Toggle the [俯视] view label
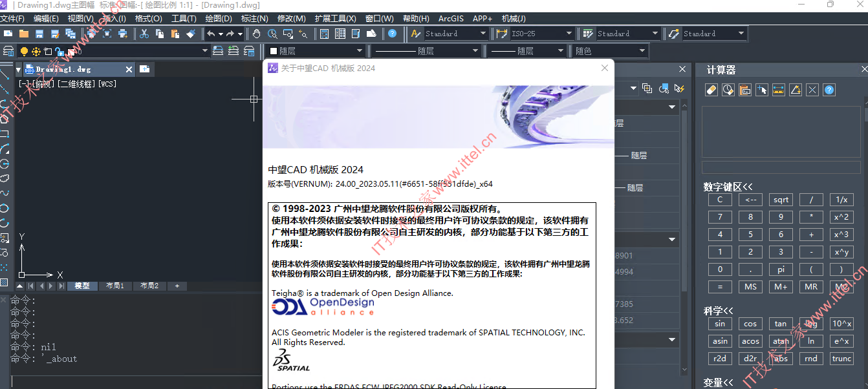 click(x=43, y=84)
